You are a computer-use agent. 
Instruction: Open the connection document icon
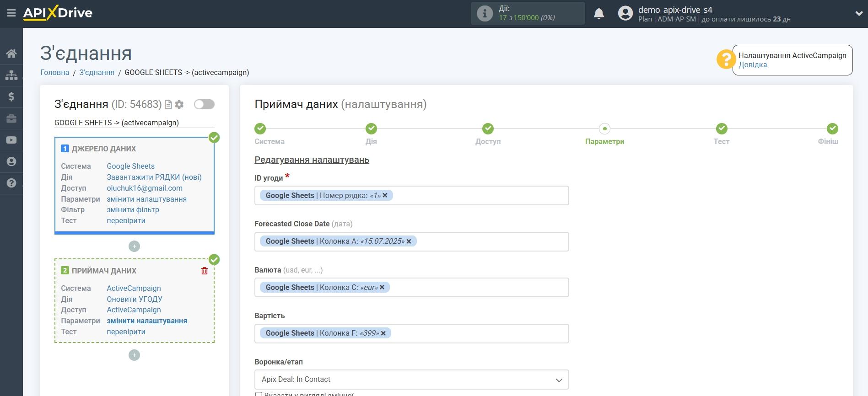pos(168,105)
